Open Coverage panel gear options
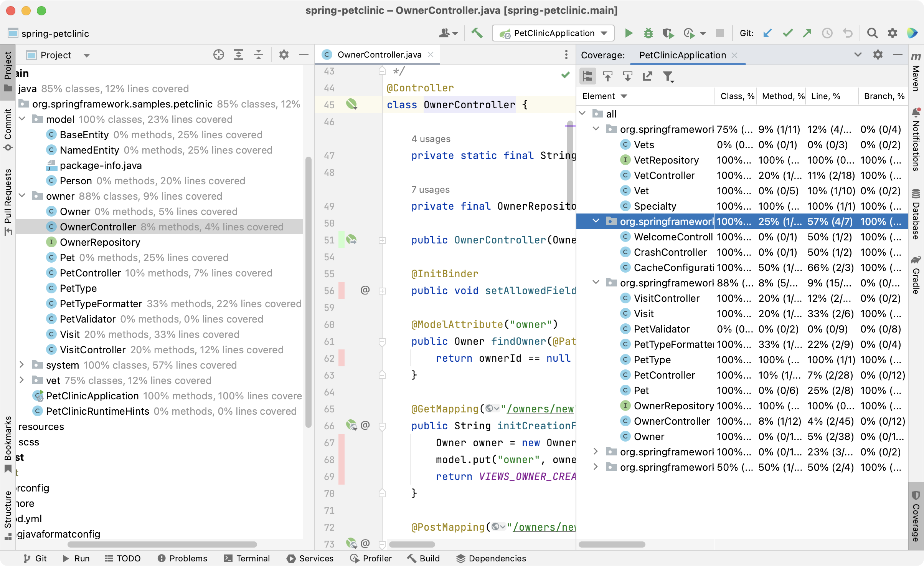This screenshot has width=924, height=566. 878,55
